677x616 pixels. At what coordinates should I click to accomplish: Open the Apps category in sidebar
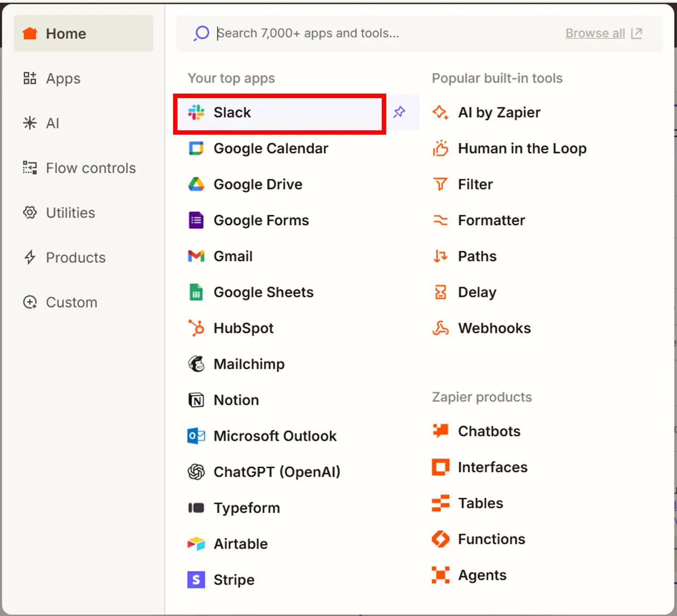(x=63, y=78)
